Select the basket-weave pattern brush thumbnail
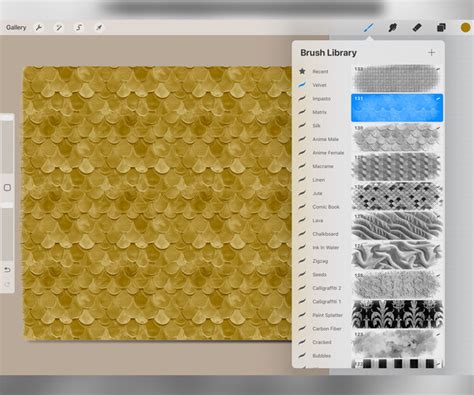Image resolution: width=474 pixels, height=395 pixels. tap(397, 166)
